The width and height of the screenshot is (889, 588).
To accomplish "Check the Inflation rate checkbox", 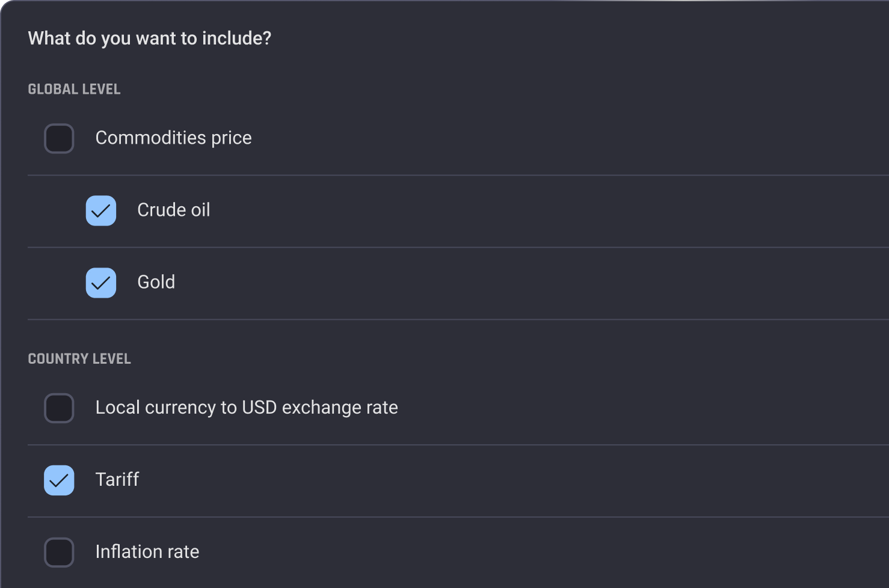I will (x=59, y=553).
